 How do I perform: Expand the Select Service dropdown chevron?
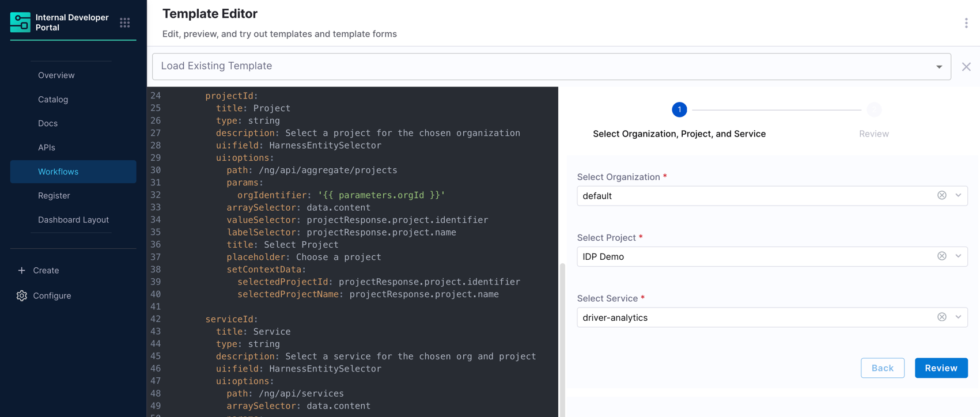[958, 317]
